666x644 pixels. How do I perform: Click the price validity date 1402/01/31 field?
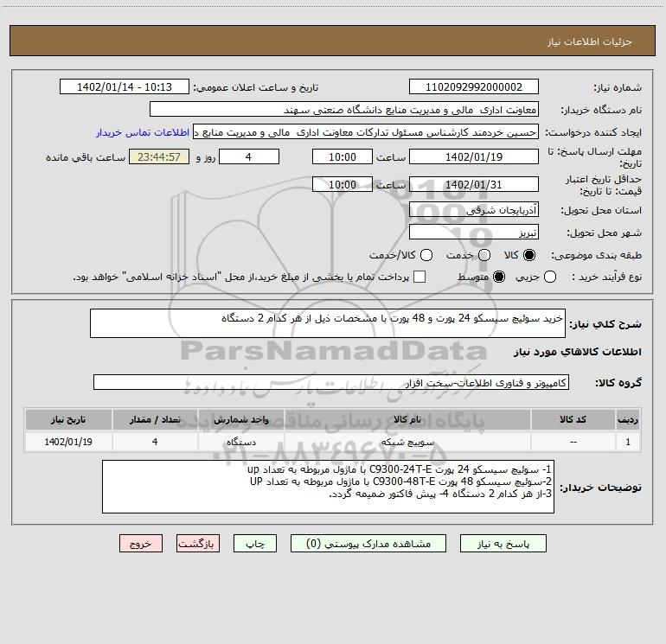(474, 184)
